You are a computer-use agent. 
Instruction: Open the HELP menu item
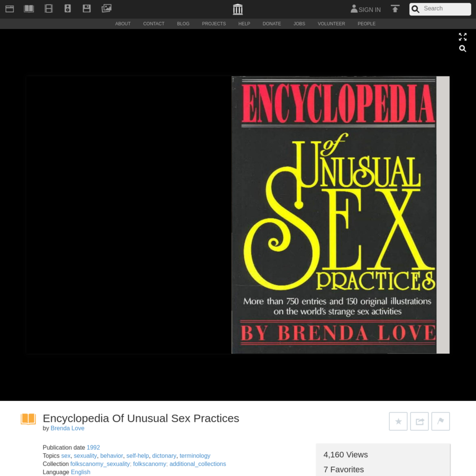(x=244, y=24)
